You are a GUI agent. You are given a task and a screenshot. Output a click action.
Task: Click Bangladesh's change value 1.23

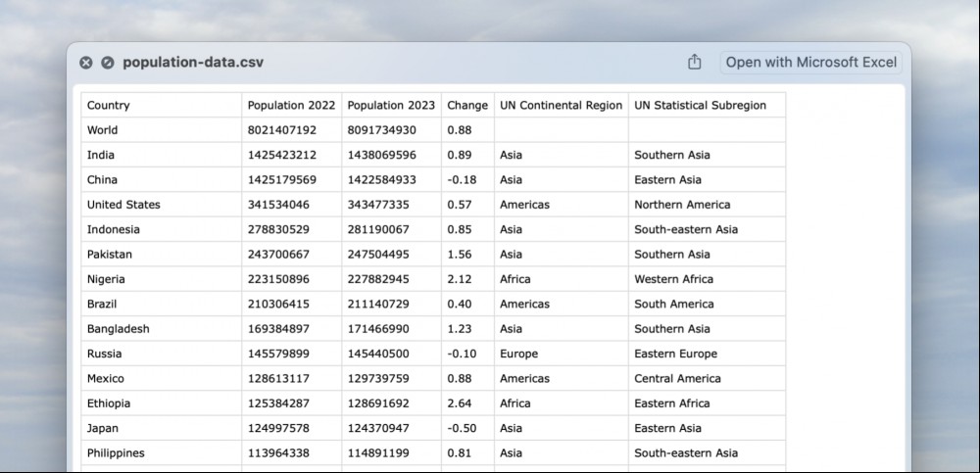tap(460, 329)
